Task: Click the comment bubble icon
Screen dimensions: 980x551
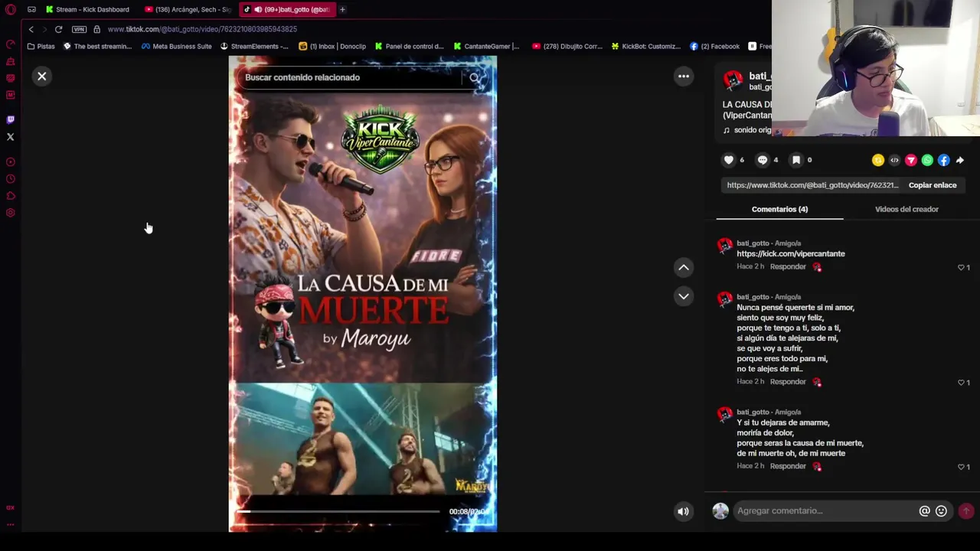Action: pos(763,160)
